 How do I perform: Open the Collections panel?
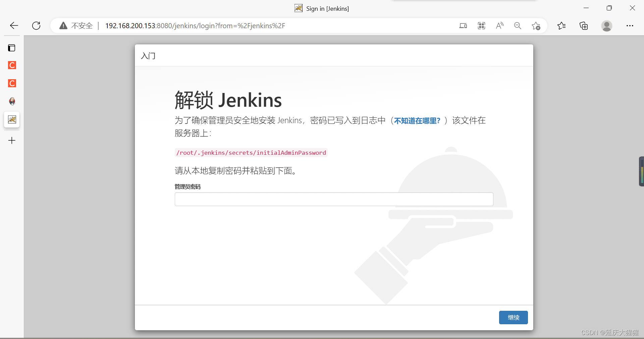click(584, 26)
